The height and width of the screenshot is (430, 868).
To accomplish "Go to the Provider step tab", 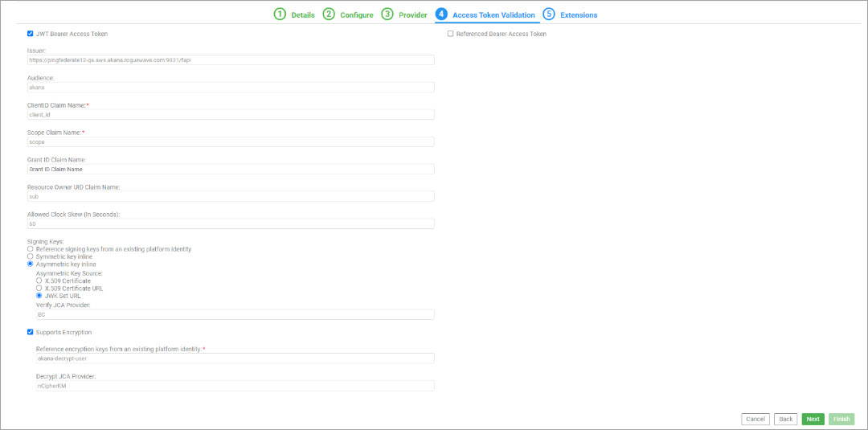I will pos(413,15).
